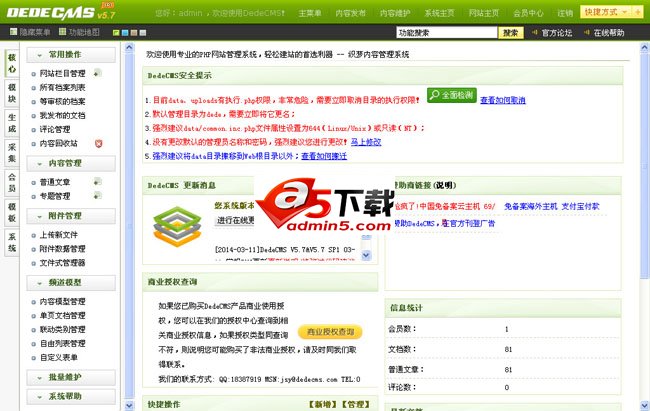Click the 免备案海外主机 sponsor link
Image resolution: width=650 pixels, height=411 pixels.
(x=531, y=206)
